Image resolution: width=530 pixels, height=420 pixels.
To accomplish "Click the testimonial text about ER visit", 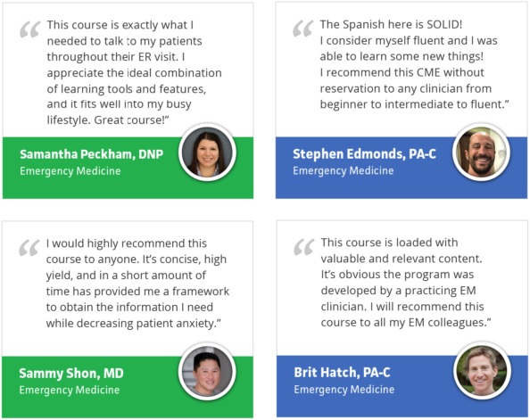I will pyautogui.click(x=134, y=72).
